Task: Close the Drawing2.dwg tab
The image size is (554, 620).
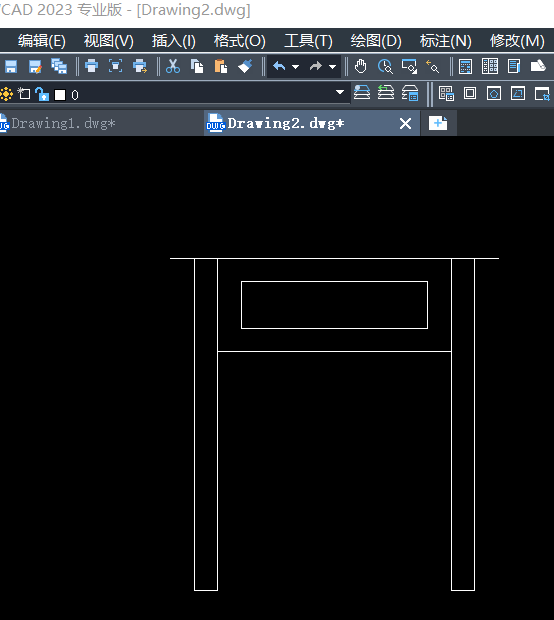Action: point(405,124)
